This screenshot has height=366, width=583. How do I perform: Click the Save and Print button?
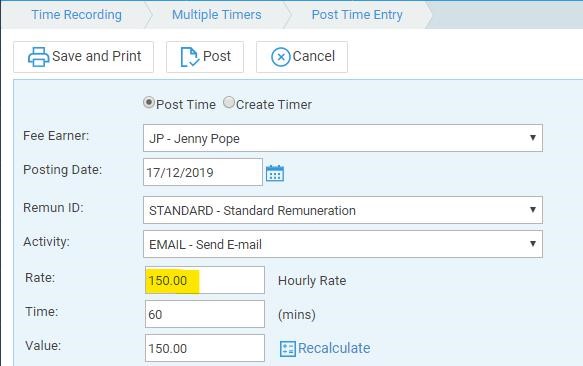pos(84,57)
